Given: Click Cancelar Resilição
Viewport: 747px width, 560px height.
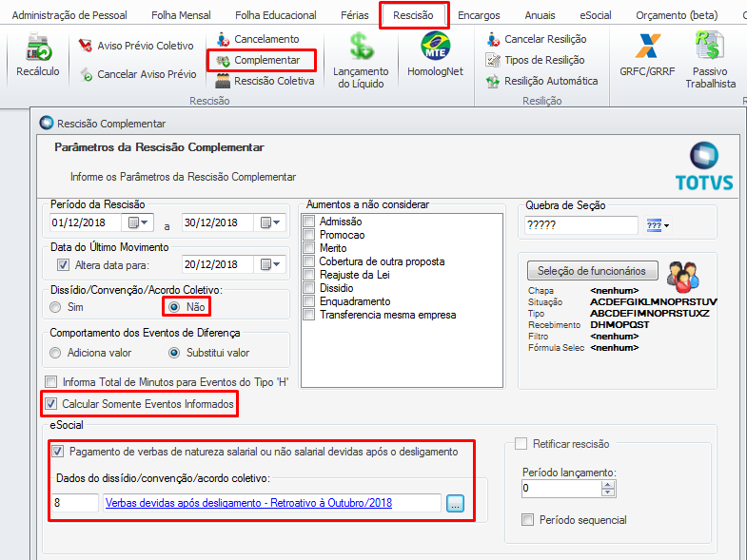Looking at the screenshot, I should click(x=537, y=39).
